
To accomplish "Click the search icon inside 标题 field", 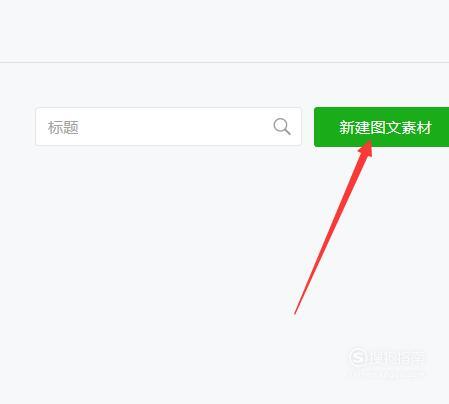I will [x=282, y=127].
